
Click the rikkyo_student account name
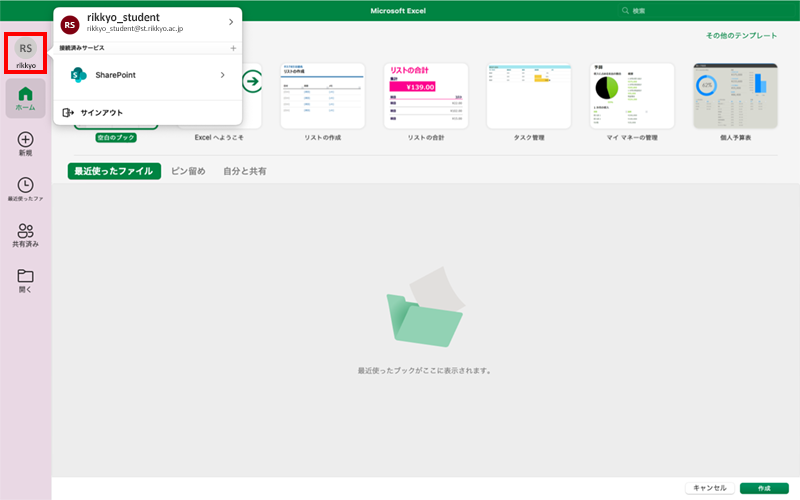[x=123, y=17]
